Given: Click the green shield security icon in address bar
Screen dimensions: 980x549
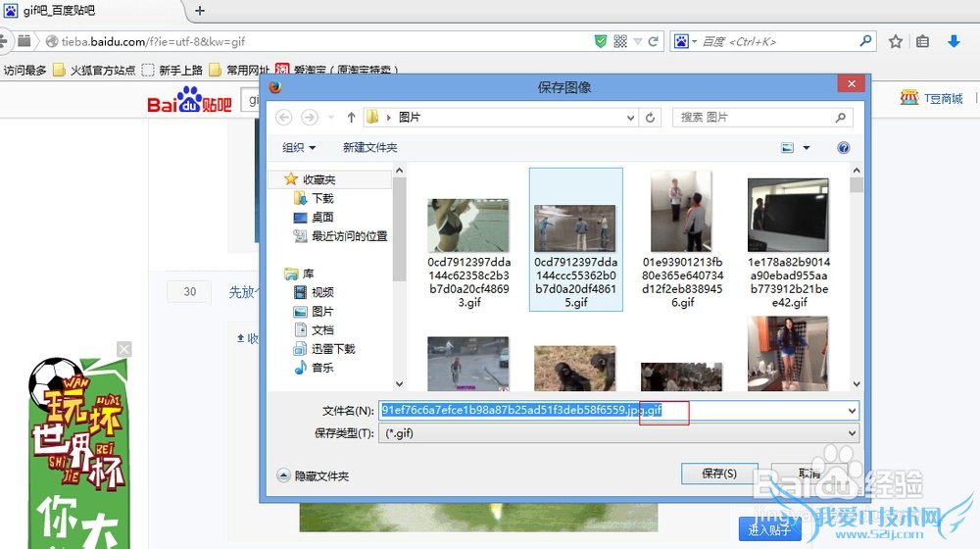Looking at the screenshot, I should pyautogui.click(x=600, y=41).
